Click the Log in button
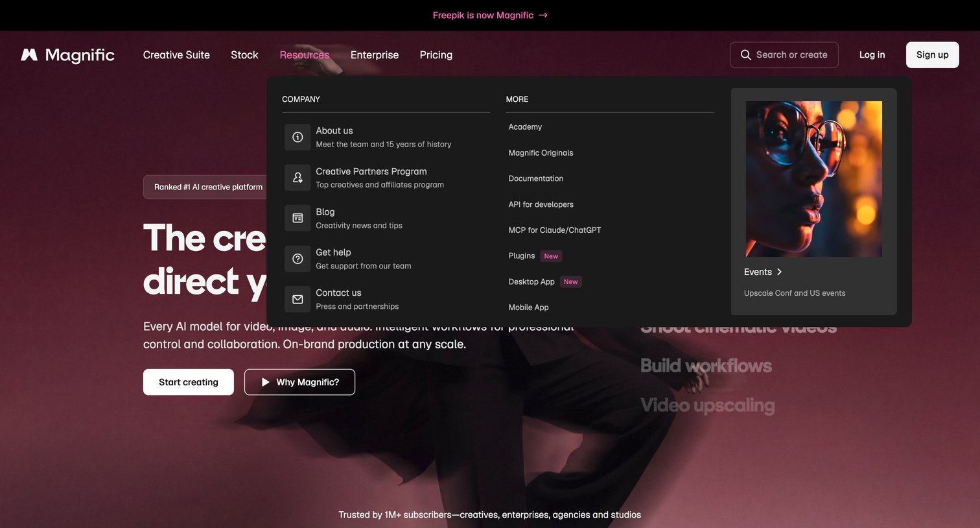This screenshot has height=528, width=980. 872,55
